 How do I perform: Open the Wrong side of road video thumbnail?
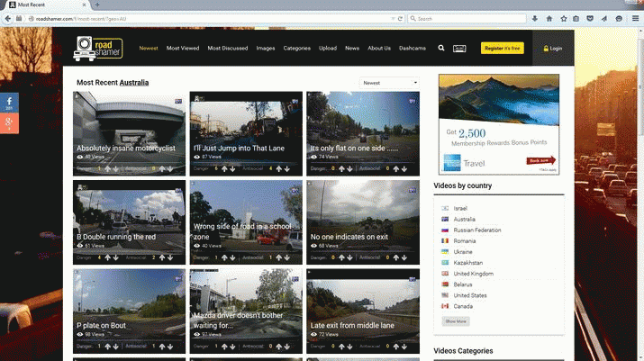[246, 222]
